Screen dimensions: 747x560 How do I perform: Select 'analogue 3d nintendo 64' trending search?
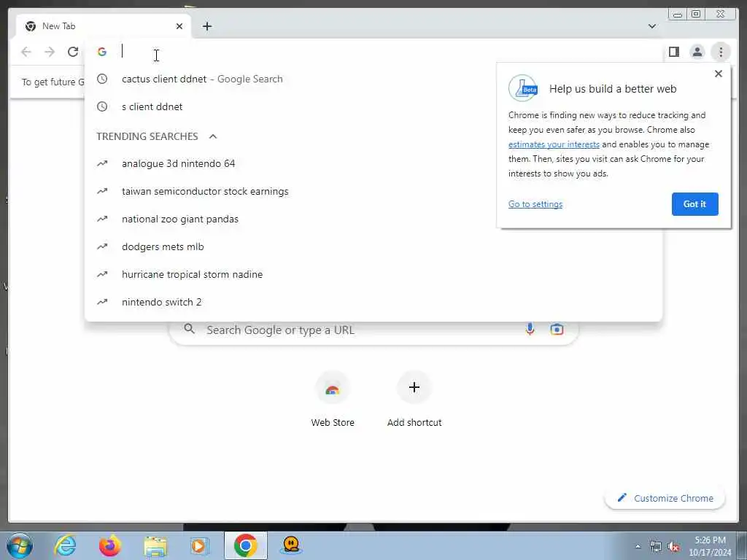tap(373, 163)
